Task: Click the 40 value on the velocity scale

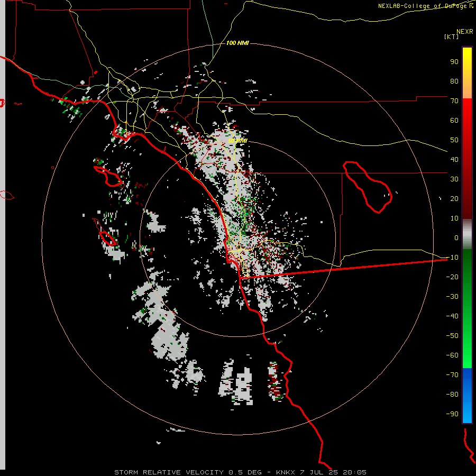Action: 454,159
